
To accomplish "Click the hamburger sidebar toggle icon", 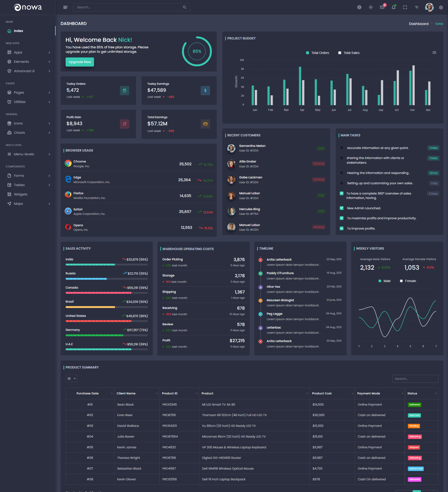I will (65, 7).
